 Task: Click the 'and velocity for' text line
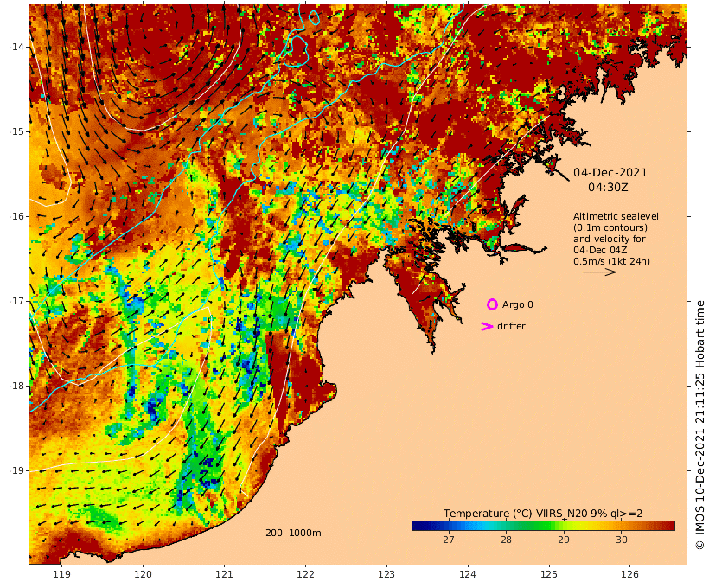[x=610, y=239]
